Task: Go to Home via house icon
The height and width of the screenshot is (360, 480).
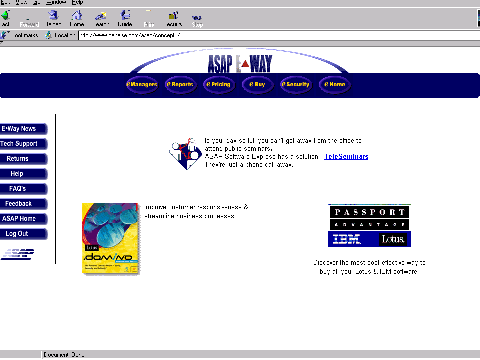Action: coord(77,18)
